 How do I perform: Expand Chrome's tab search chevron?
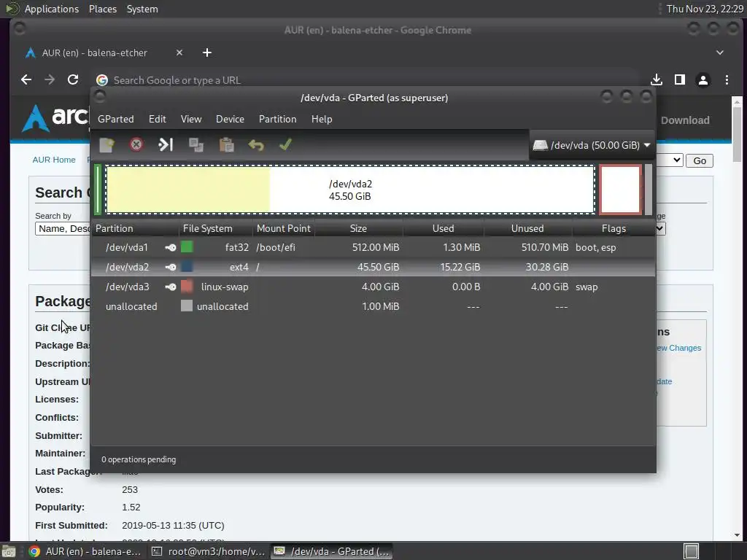pos(720,52)
